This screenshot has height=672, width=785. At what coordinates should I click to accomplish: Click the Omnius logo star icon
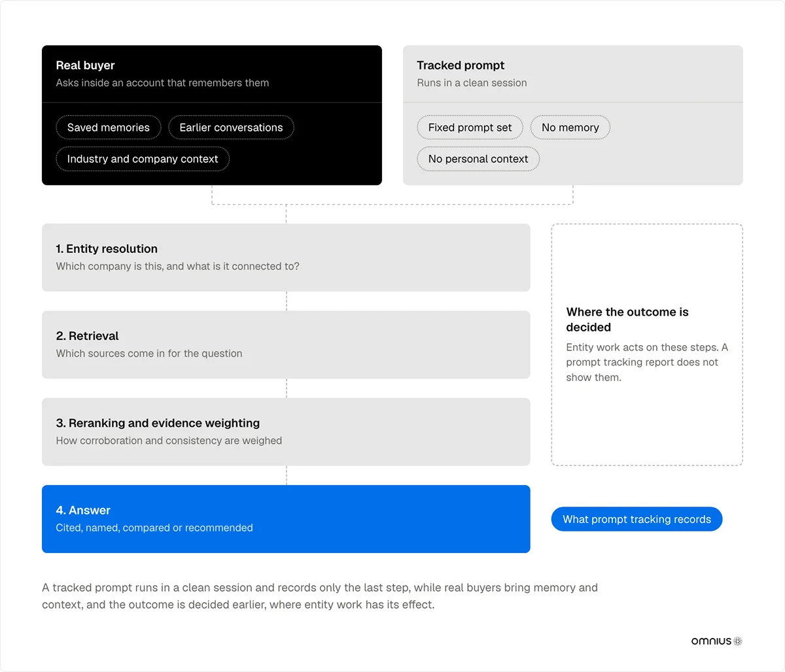coord(738,641)
